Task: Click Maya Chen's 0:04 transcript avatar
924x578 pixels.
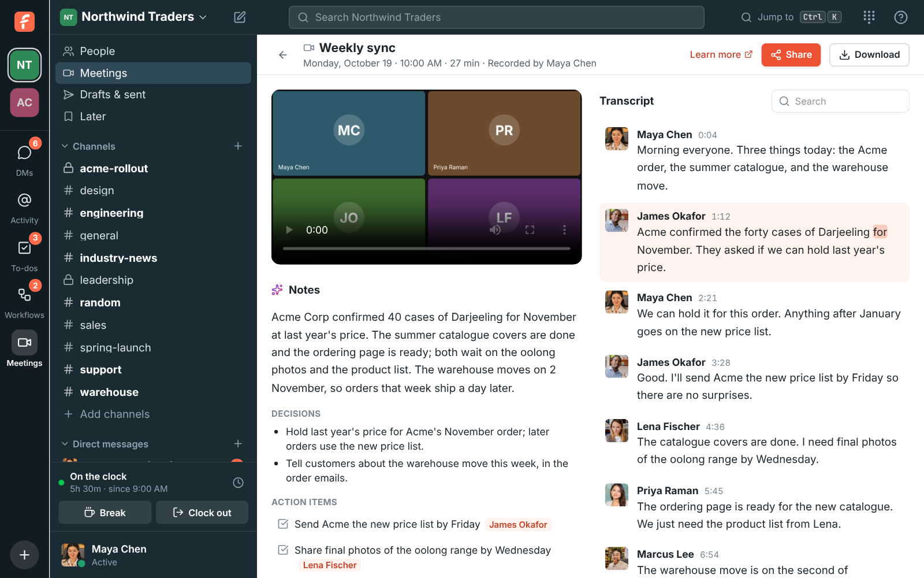Action: (617, 139)
